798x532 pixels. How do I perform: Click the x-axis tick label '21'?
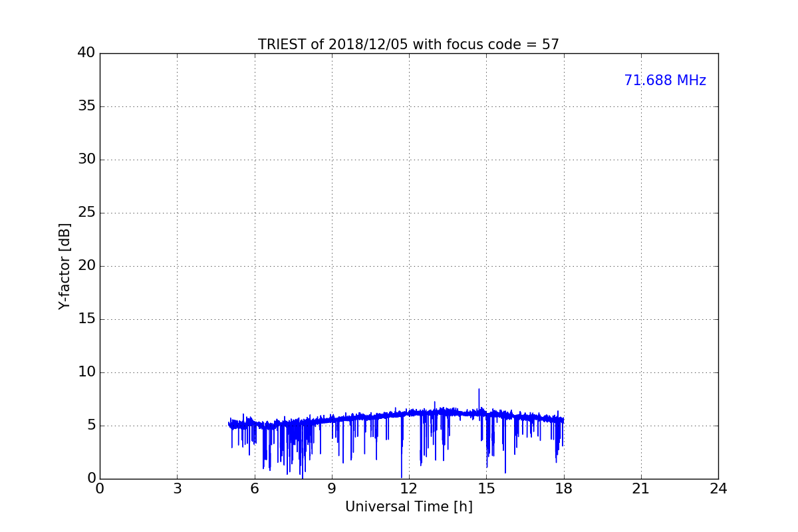click(x=641, y=489)
